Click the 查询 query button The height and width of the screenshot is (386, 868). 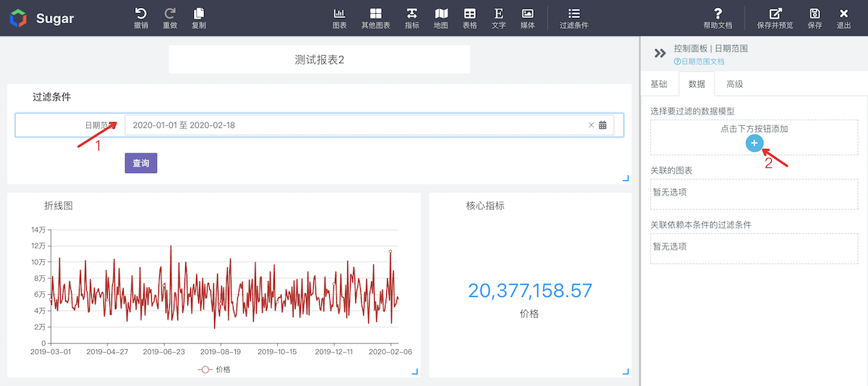(x=141, y=163)
